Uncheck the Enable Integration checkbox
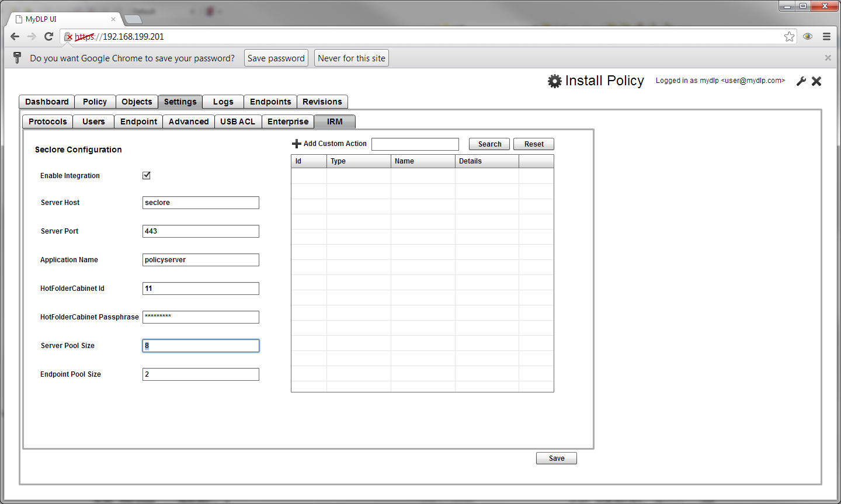This screenshot has height=504, width=841. coord(147,175)
